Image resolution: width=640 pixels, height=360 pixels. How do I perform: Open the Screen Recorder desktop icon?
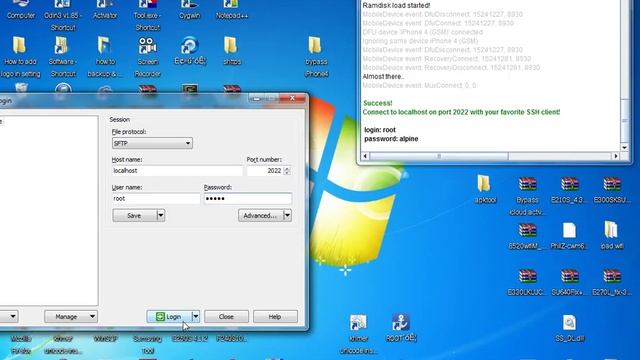[147, 57]
